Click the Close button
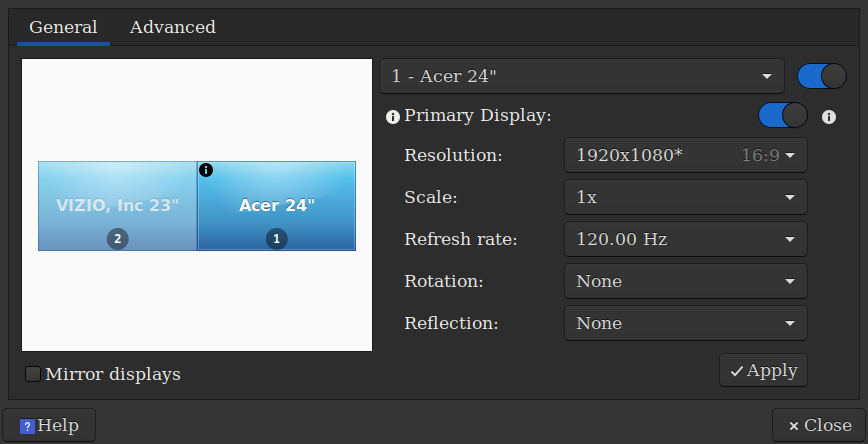 click(819, 425)
